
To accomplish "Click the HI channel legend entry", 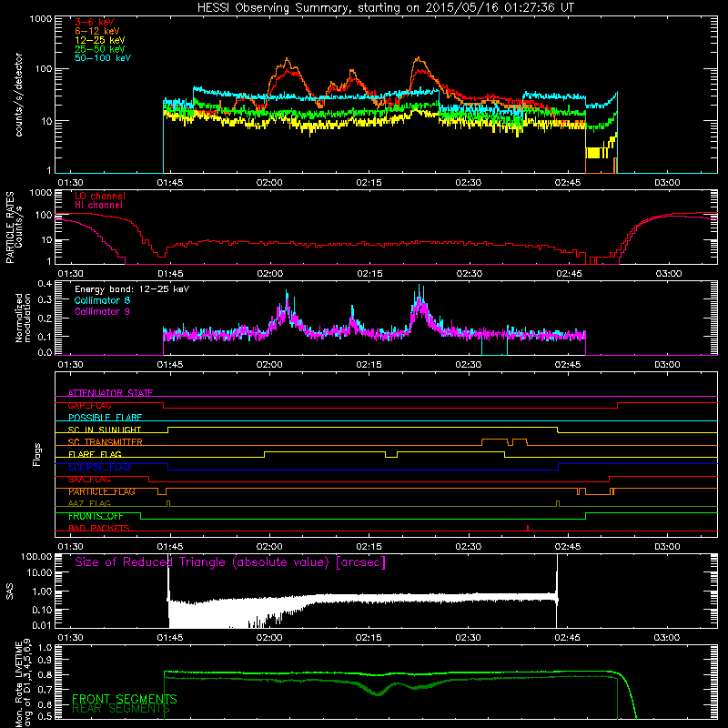I will tap(98, 206).
